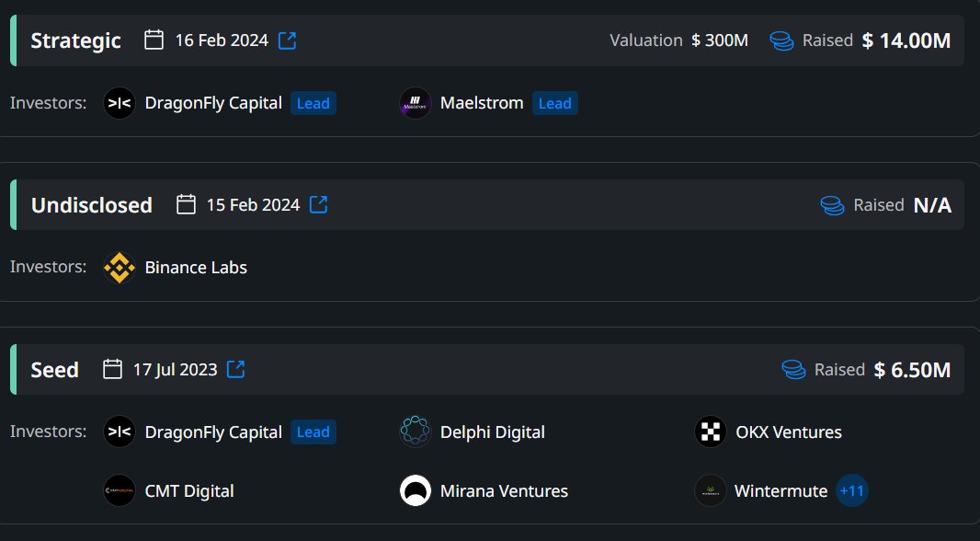Select the Strategic round heading

pyautogui.click(x=75, y=40)
